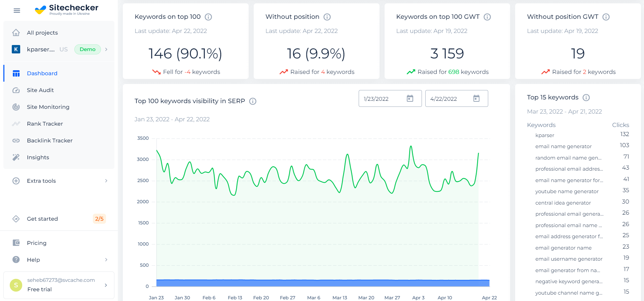Screen dimensions: 644x301
Task: Click the Dashboard sidebar icon
Action: (x=16, y=74)
